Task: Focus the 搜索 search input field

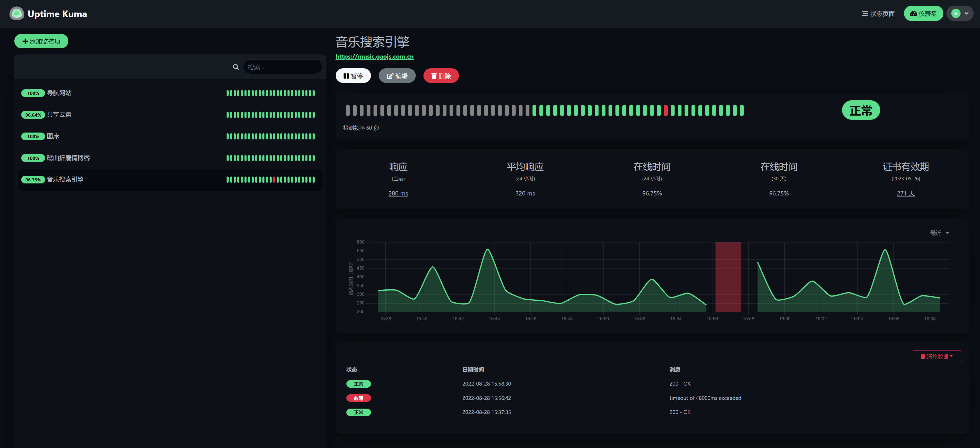Action: 282,67
